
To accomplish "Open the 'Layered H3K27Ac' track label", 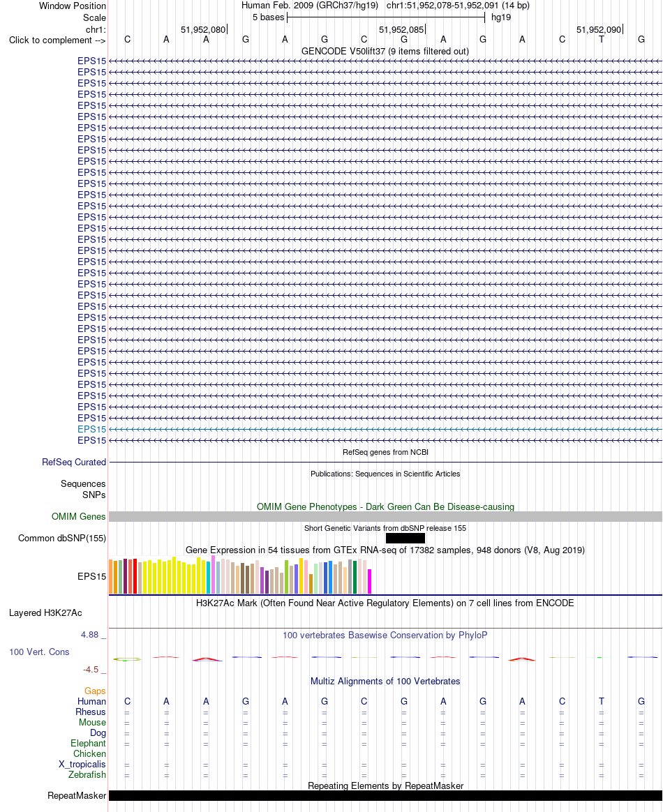I will (x=45, y=612).
